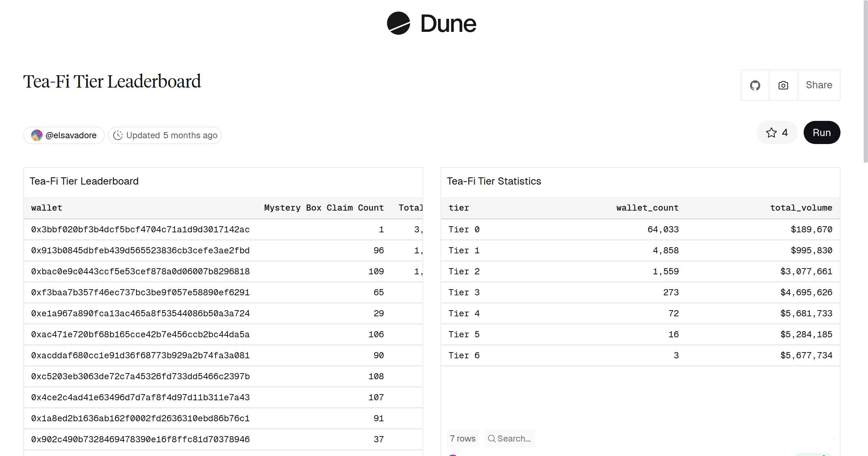Screen dimensions: 868x456
Task: Click the Tea-Fi Tier Leaderboard panel title
Action: (x=84, y=181)
